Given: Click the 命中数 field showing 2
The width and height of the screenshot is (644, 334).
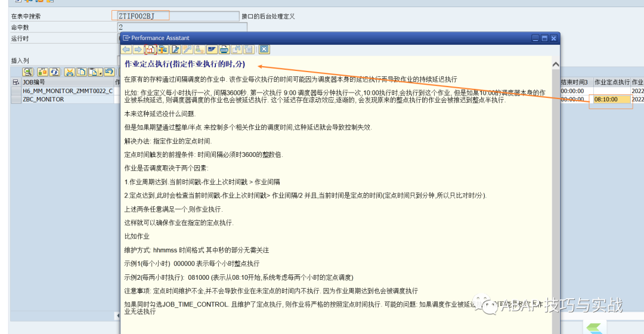Looking at the screenshot, I should coord(182,27).
